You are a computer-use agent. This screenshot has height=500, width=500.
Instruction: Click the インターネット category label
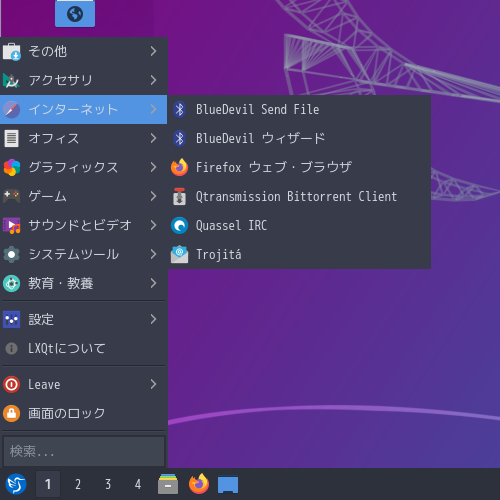click(73, 110)
